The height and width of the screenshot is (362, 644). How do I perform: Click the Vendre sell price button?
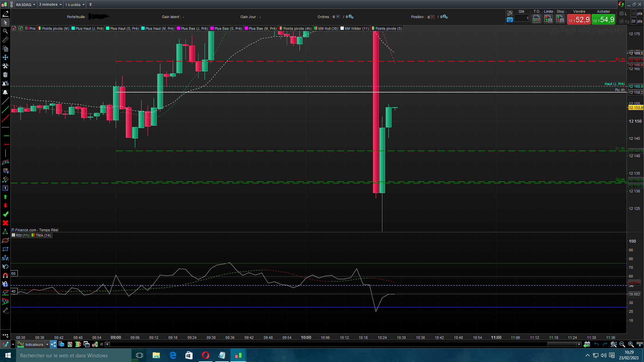(579, 19)
